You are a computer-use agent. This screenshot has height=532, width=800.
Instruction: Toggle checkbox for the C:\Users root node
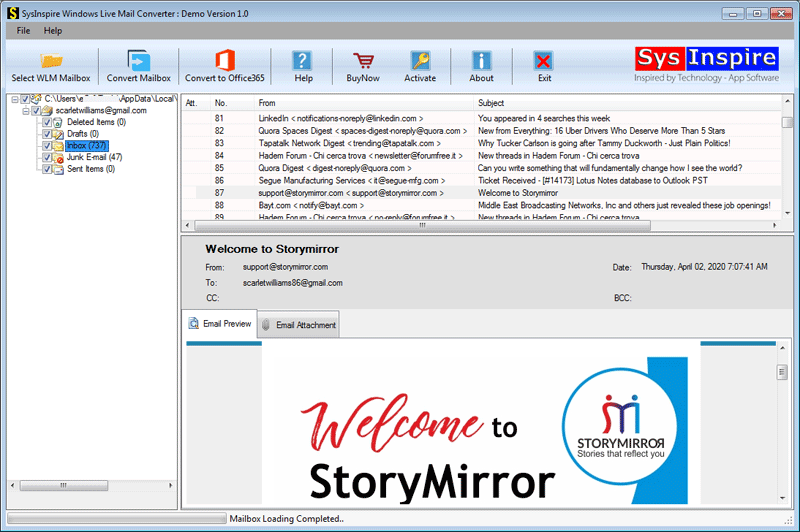(24, 99)
